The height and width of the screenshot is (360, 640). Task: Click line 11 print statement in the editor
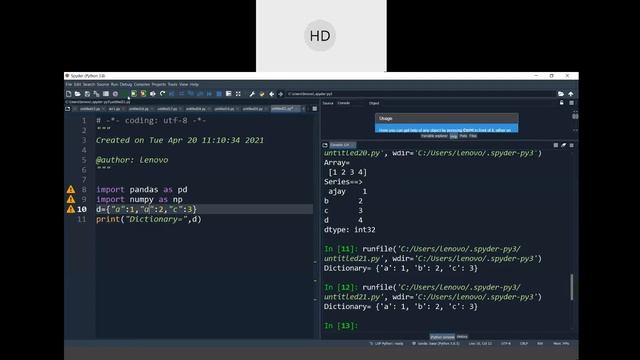pyautogui.click(x=149, y=219)
